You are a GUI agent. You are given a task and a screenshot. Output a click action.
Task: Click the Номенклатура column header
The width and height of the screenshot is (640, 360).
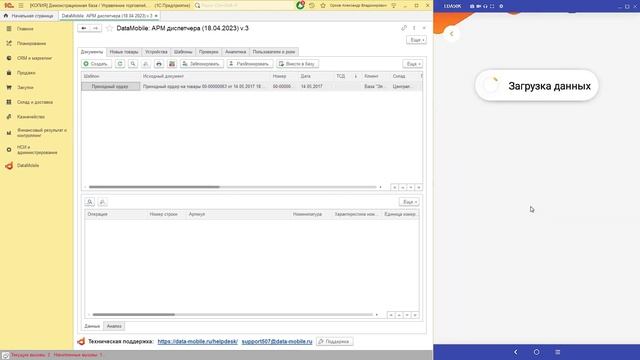311,214
